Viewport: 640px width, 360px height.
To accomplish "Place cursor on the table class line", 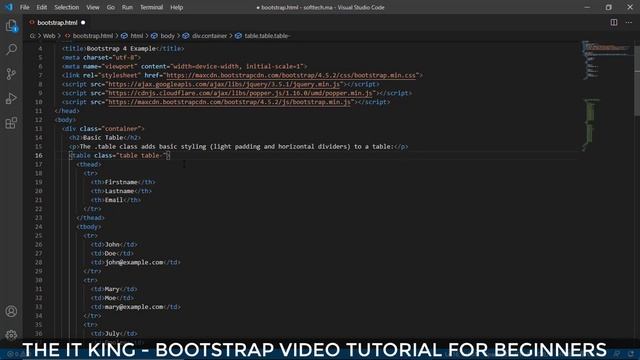I will click(x=120, y=156).
